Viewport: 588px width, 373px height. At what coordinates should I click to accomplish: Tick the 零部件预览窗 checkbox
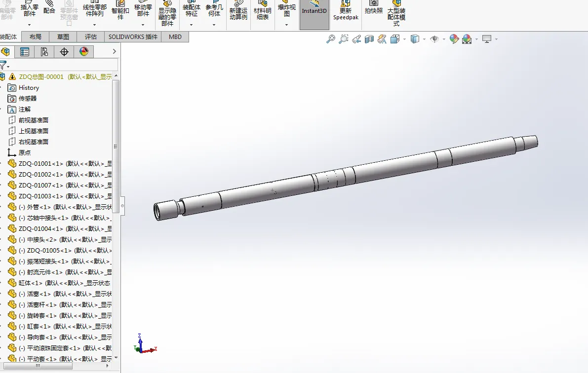[x=69, y=23]
